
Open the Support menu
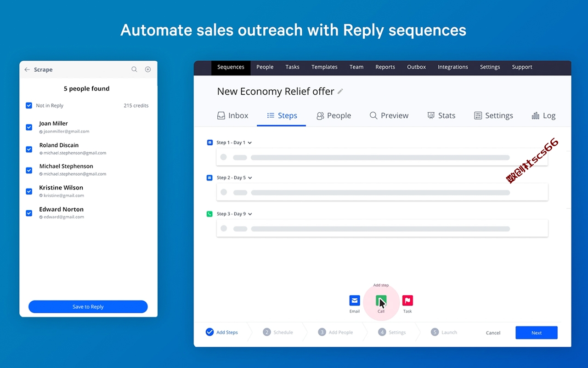tap(522, 67)
